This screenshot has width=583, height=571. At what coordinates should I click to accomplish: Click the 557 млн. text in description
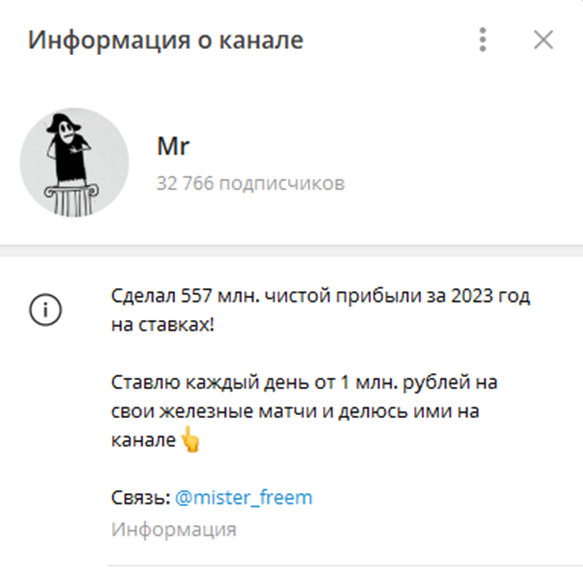[x=220, y=296]
